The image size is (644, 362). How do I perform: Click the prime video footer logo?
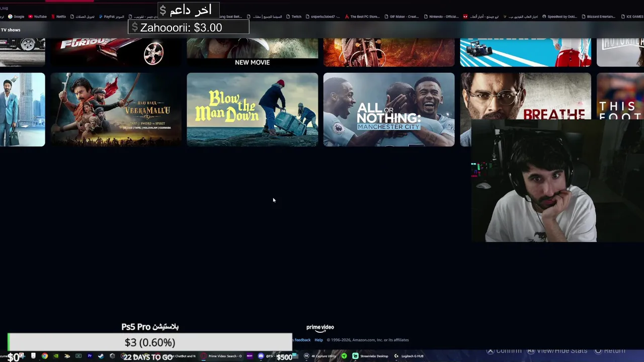point(320,328)
